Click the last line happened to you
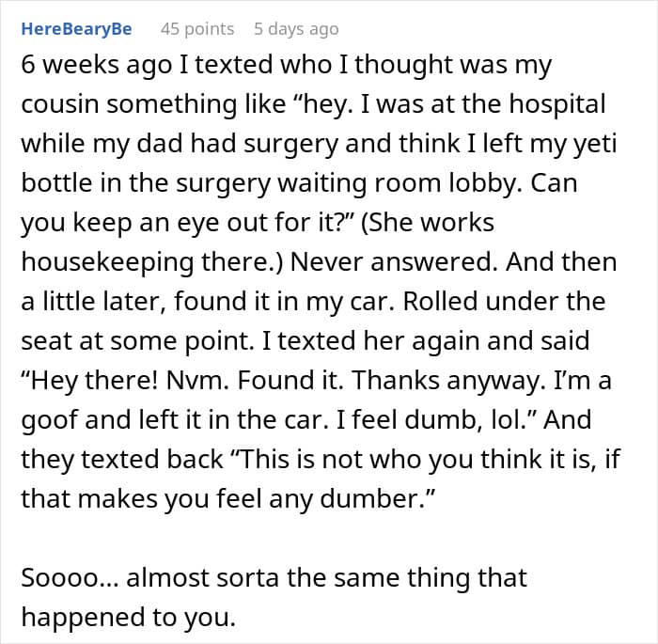658x644 pixels. pos(129,617)
